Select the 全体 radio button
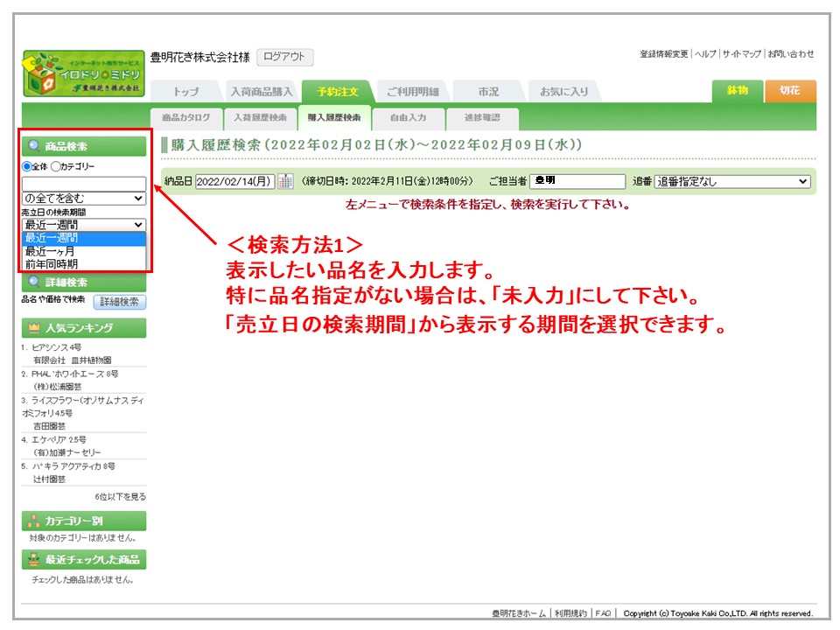The image size is (840, 630). tap(27, 166)
